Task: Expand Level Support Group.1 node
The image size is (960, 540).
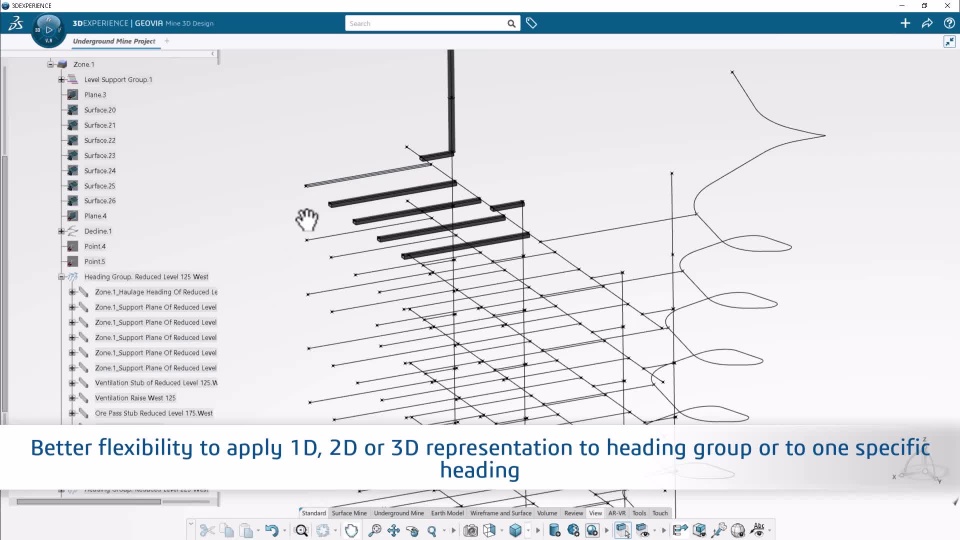Action: (x=61, y=80)
